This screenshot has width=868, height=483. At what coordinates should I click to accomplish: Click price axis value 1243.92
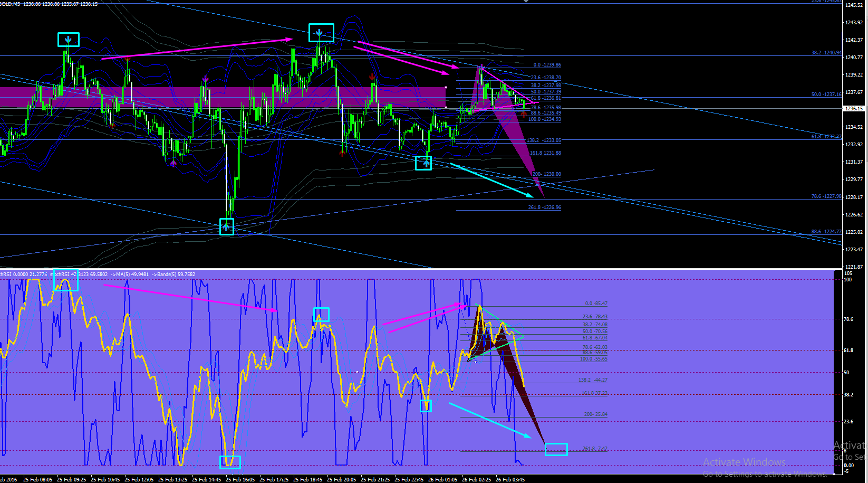[x=854, y=23]
